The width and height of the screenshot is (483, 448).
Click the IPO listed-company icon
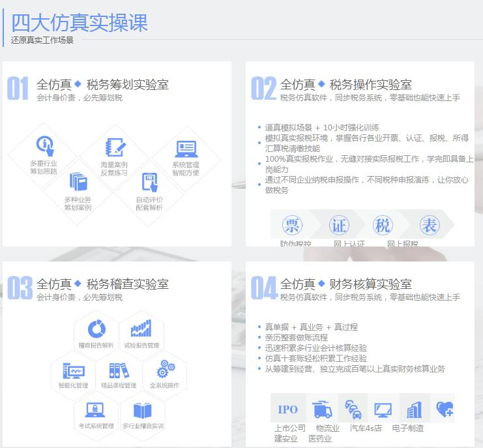click(287, 410)
